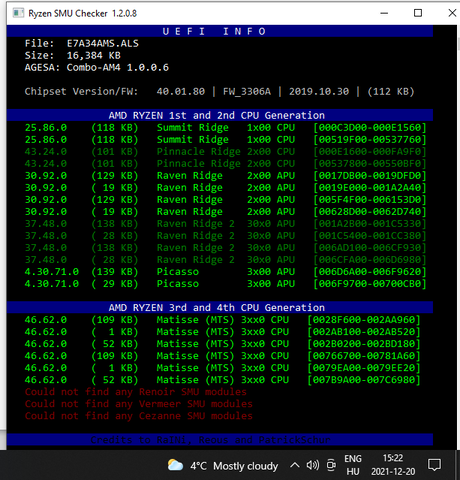The width and height of the screenshot is (460, 480).
Task: Click the Cezanne SMU modules error line
Action: point(139,416)
